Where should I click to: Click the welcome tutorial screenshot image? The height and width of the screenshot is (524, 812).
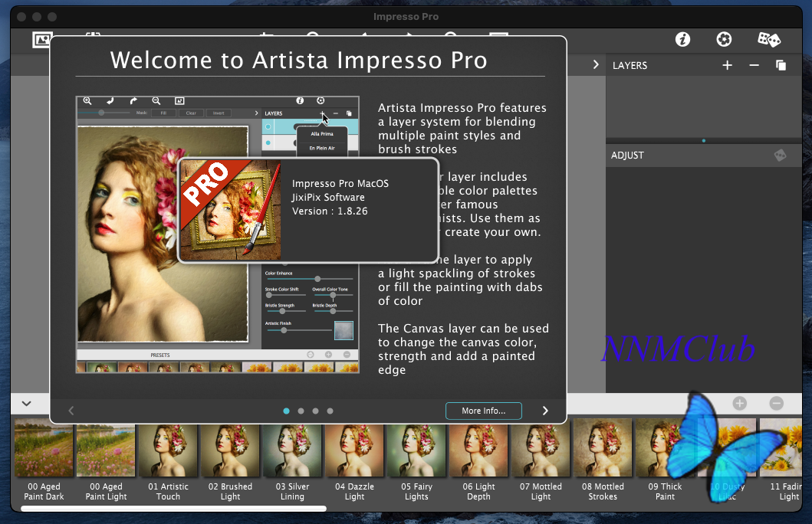point(218,234)
